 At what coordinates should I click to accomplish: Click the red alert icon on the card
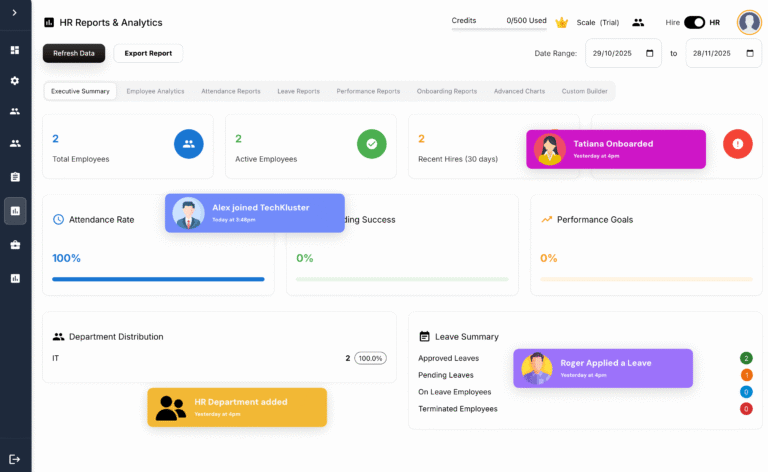pos(737,144)
